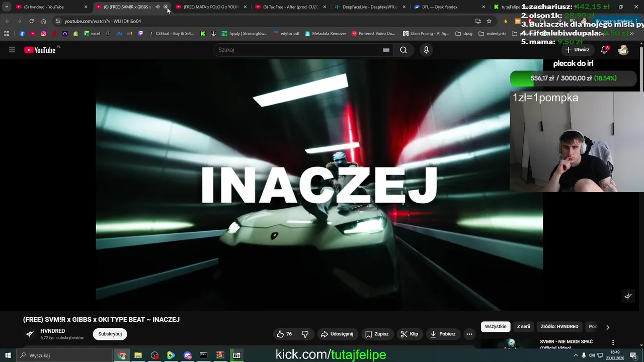Open the Instagram bookmark icon

pyautogui.click(x=44, y=34)
